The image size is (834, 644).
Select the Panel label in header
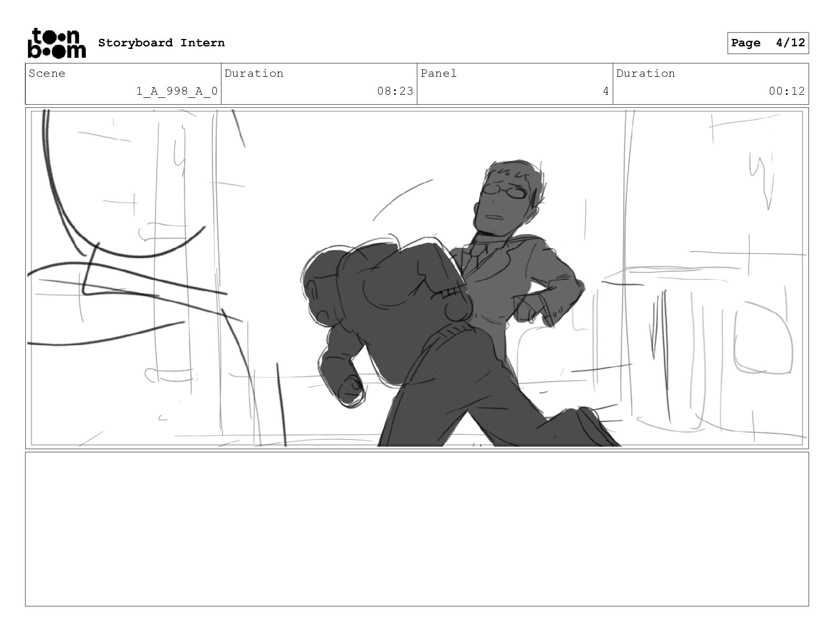coord(438,74)
